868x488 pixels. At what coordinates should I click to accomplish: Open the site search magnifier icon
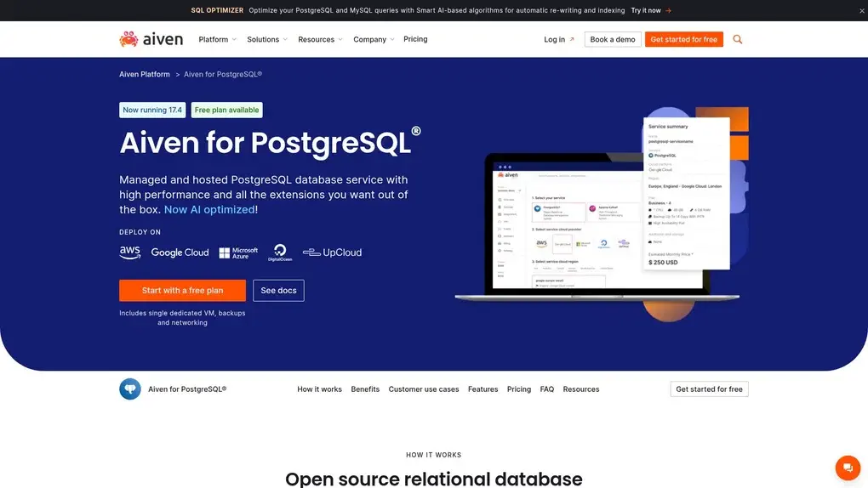[x=737, y=39]
